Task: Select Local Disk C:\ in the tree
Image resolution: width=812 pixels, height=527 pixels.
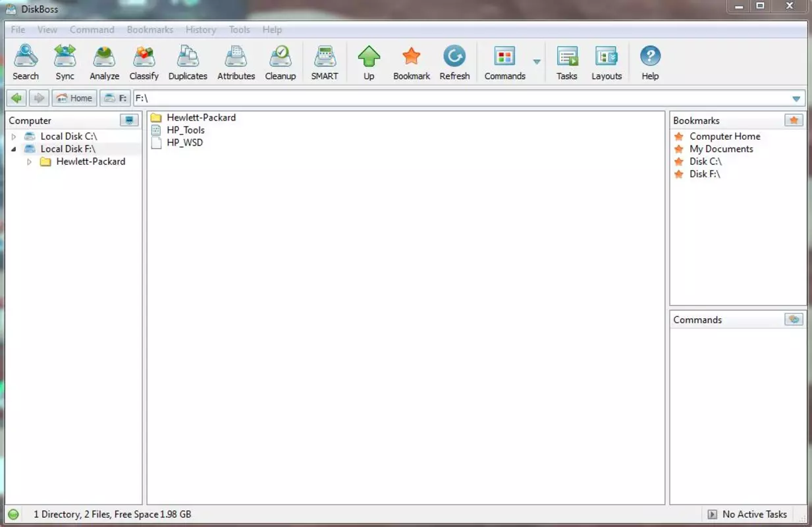Action: pyautogui.click(x=68, y=136)
